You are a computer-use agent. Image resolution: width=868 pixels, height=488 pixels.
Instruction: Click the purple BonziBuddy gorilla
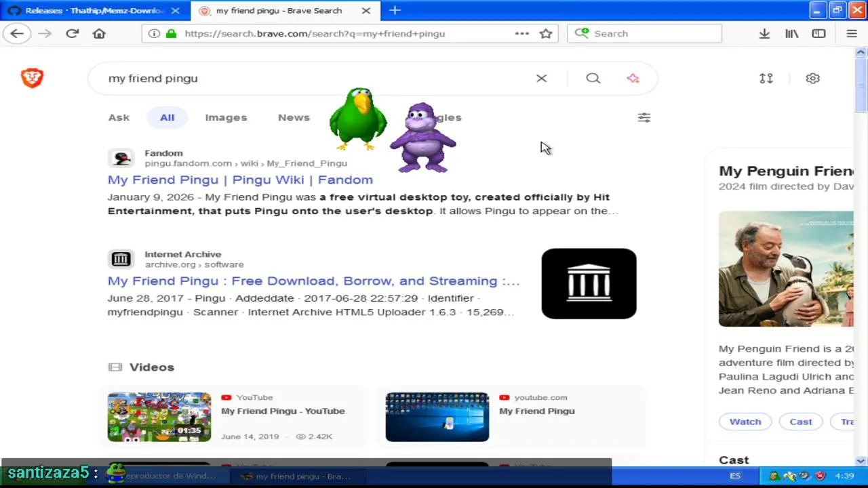point(423,138)
